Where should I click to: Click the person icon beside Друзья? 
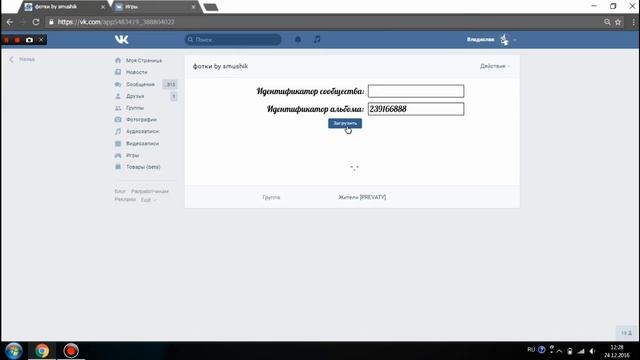tap(118, 96)
